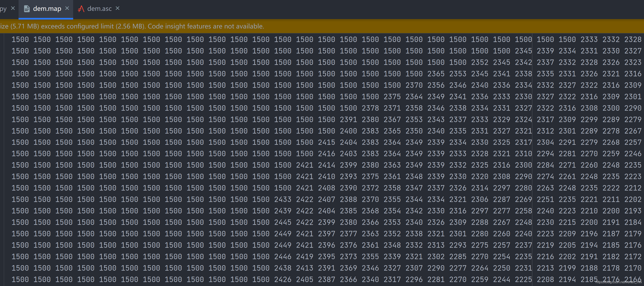Select the dem.map tab
Screen dimensions: 644x286
coord(47,9)
